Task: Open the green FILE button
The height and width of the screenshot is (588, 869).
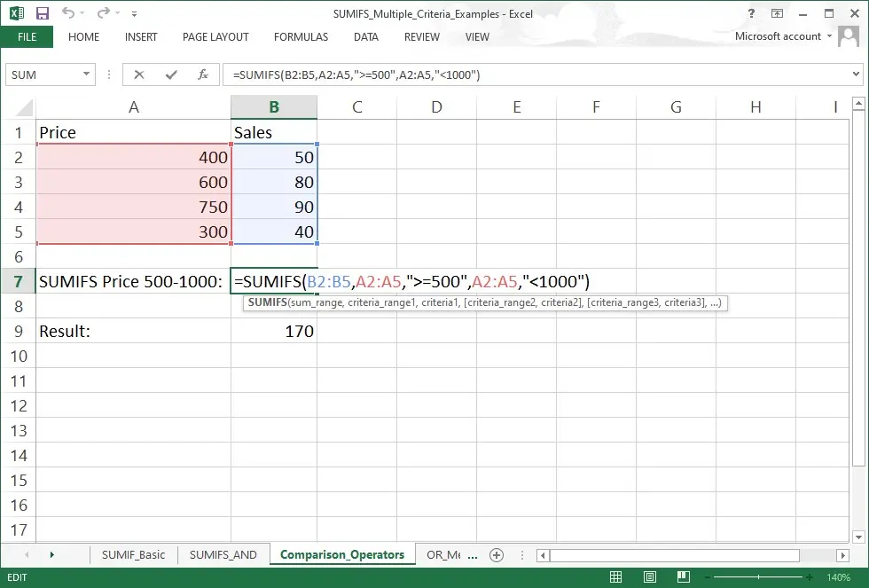Action: [27, 37]
